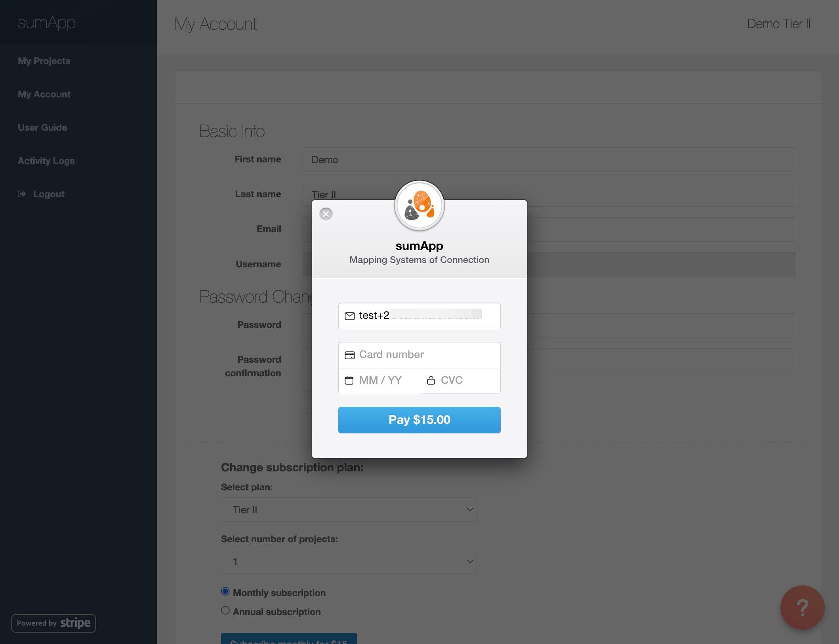This screenshot has width=839, height=644.
Task: Click the credit card icon
Action: click(x=349, y=355)
